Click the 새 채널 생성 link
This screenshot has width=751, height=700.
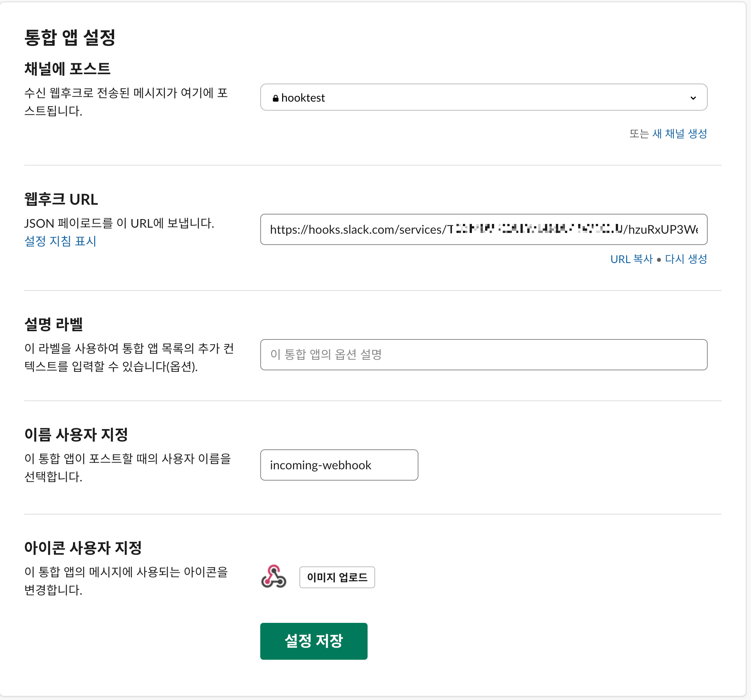click(x=679, y=133)
